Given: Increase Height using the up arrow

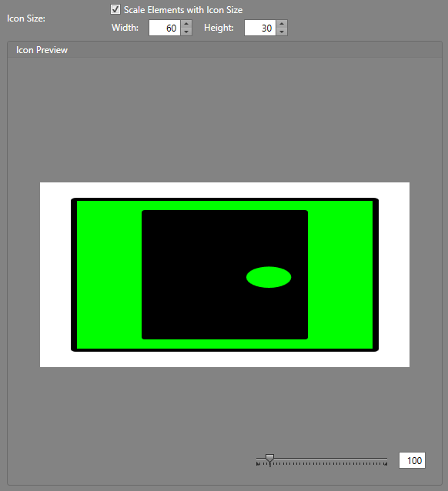Looking at the screenshot, I should coord(282,24).
